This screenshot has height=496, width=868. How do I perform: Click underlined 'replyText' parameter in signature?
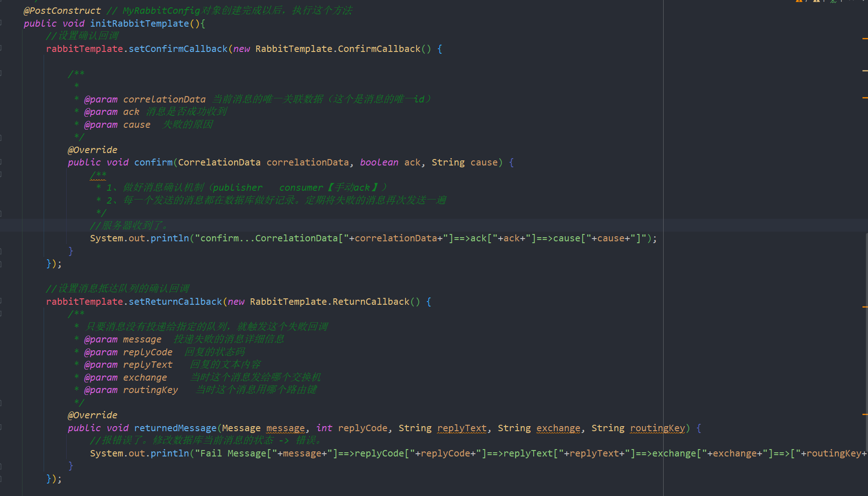tap(462, 428)
